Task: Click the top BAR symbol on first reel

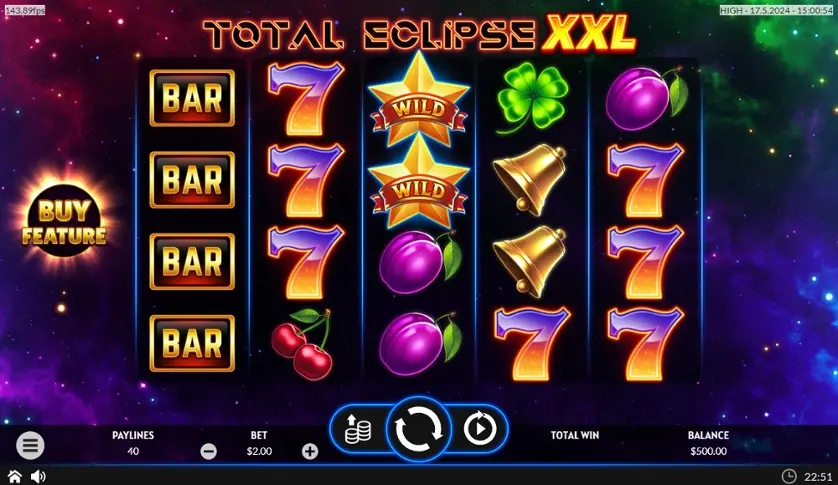Action: (192, 98)
